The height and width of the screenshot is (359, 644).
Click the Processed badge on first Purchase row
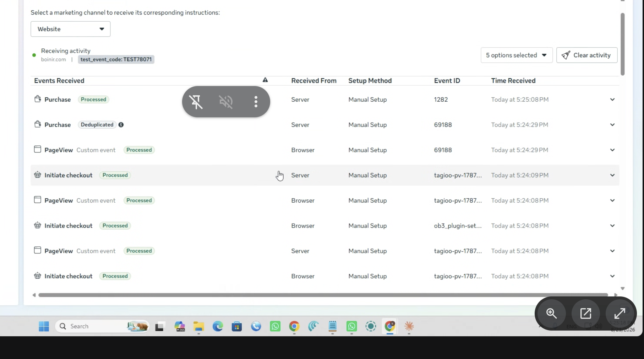coord(93,100)
